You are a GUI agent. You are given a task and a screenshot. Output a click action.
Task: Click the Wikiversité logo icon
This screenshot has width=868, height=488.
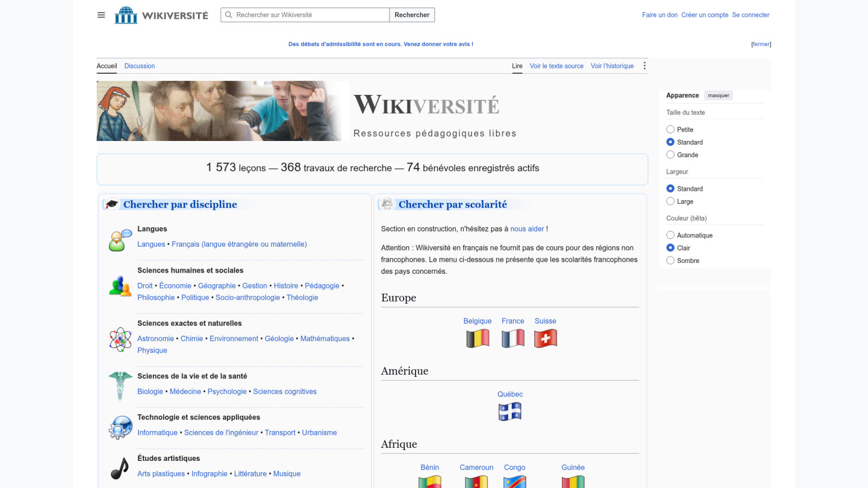[x=126, y=15]
